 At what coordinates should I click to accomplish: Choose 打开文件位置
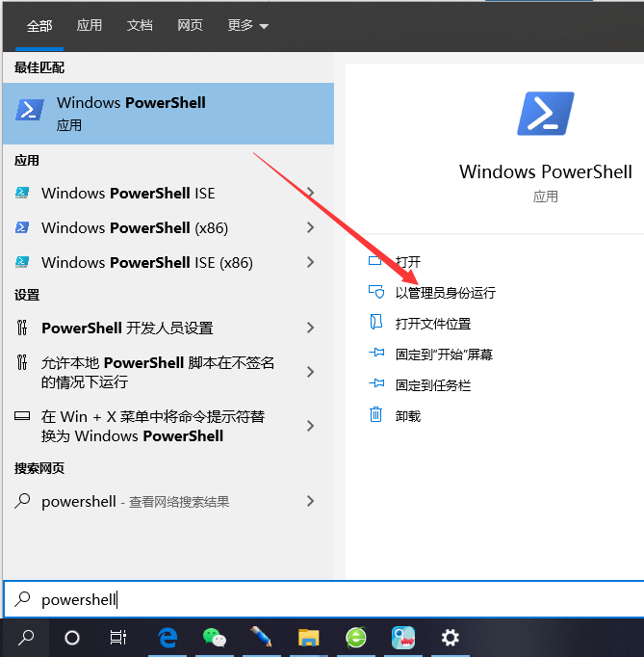(433, 324)
